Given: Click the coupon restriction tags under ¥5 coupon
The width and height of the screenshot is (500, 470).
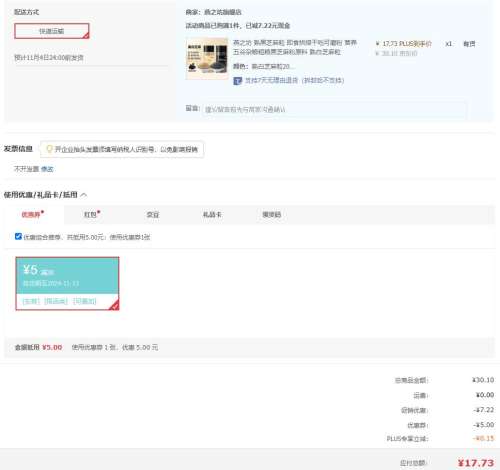Looking at the screenshot, I should tap(59, 301).
